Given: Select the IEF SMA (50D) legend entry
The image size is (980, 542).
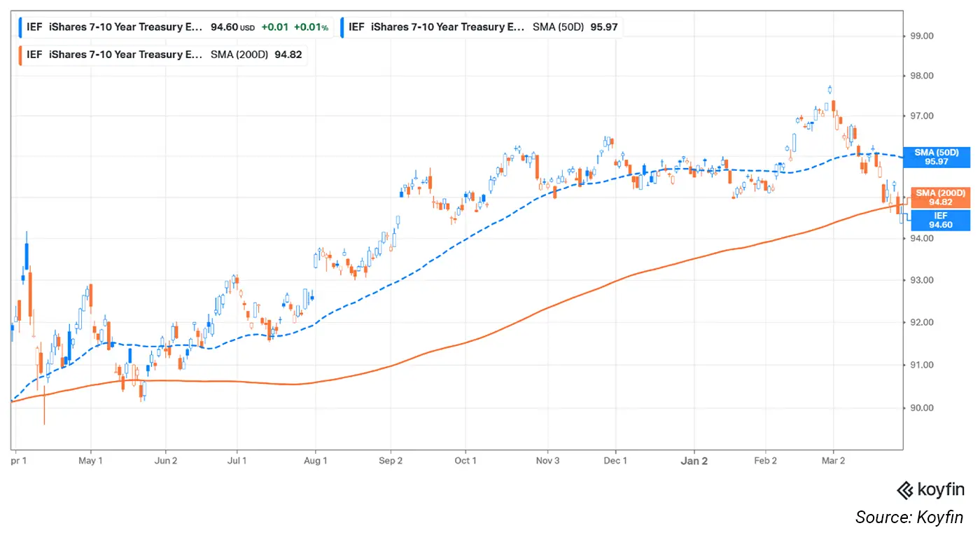Looking at the screenshot, I should tap(482, 27).
